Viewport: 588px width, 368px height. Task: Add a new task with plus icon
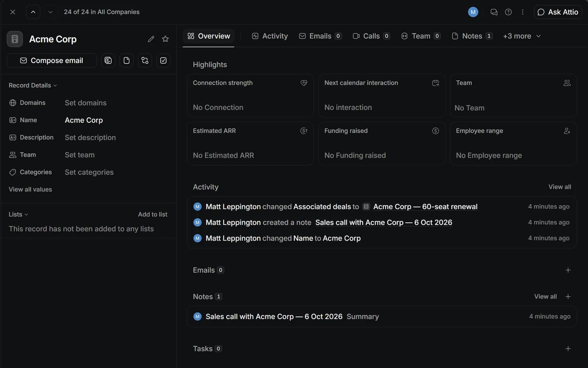coord(568,349)
